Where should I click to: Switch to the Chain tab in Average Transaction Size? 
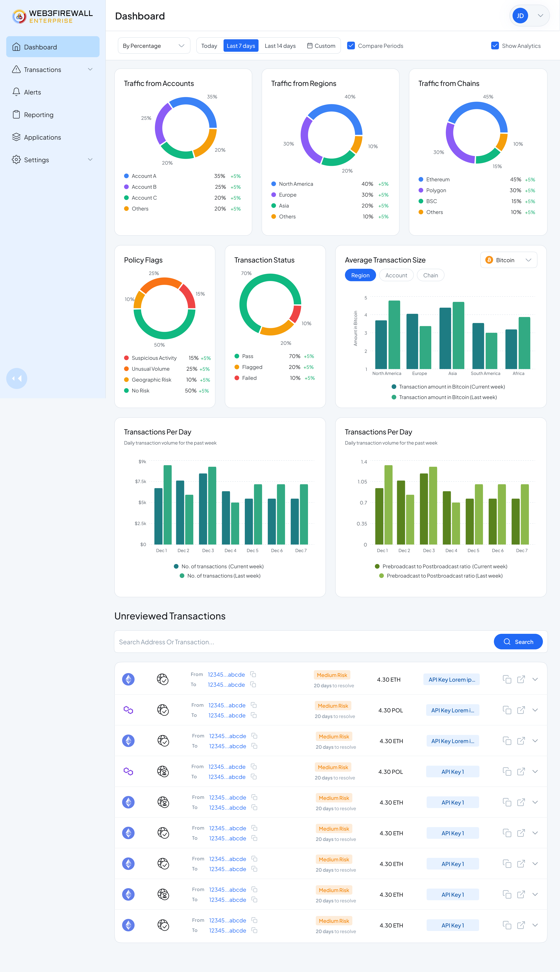pyautogui.click(x=430, y=275)
